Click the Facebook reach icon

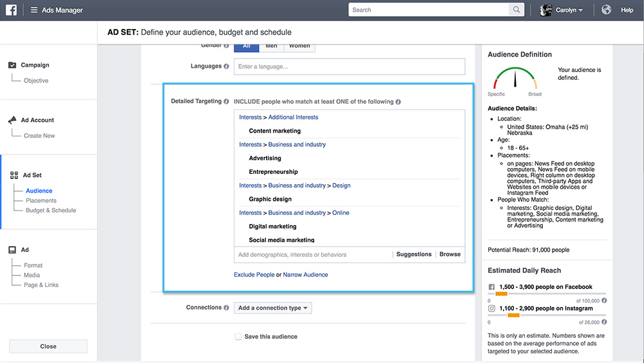point(491,287)
